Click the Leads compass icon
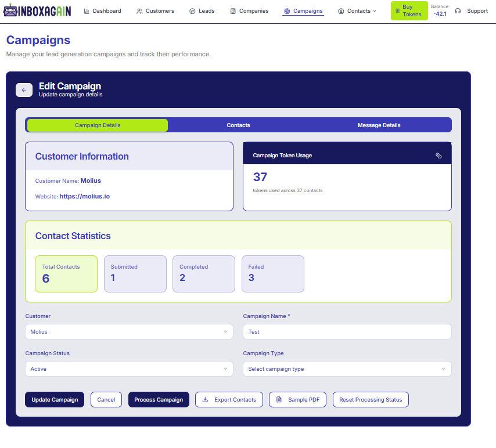 pyautogui.click(x=192, y=11)
